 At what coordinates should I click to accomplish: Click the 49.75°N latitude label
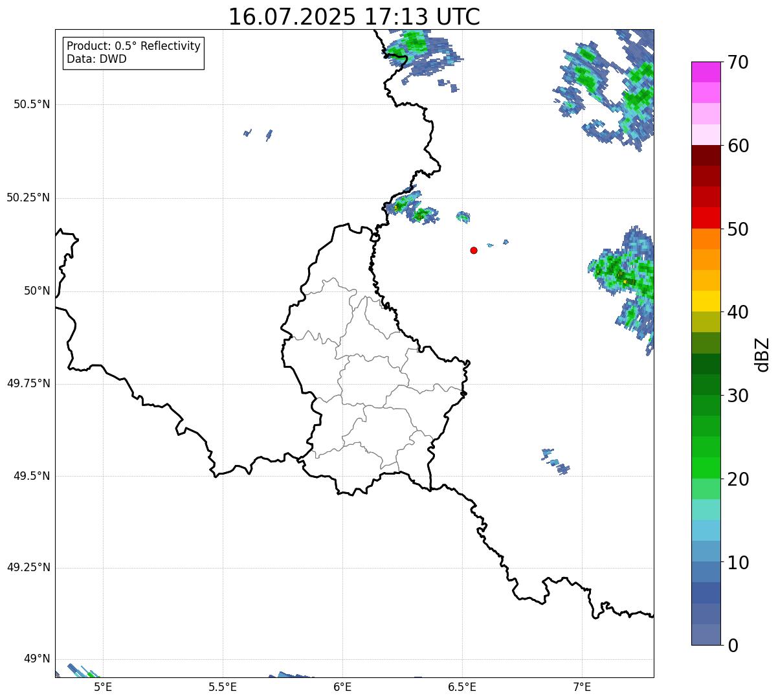click(x=28, y=383)
